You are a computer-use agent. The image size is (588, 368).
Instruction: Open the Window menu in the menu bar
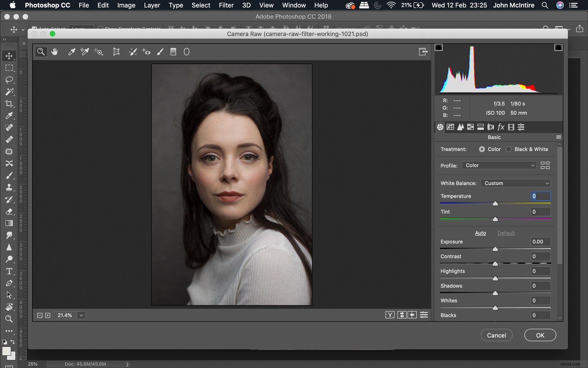click(294, 5)
